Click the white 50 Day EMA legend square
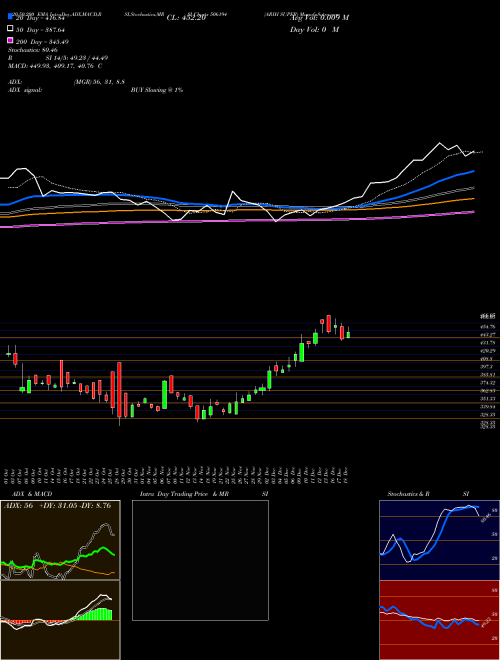This screenshot has height=660, width=500. pos(11,29)
